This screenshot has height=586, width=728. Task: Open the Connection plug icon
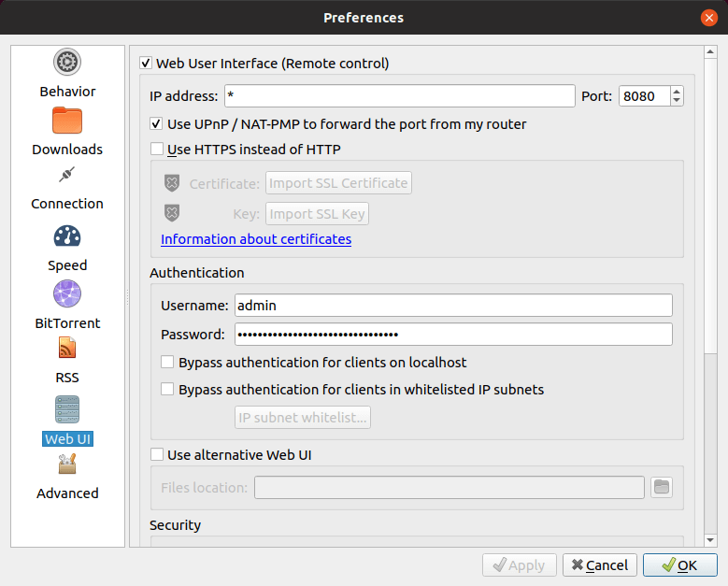click(67, 175)
